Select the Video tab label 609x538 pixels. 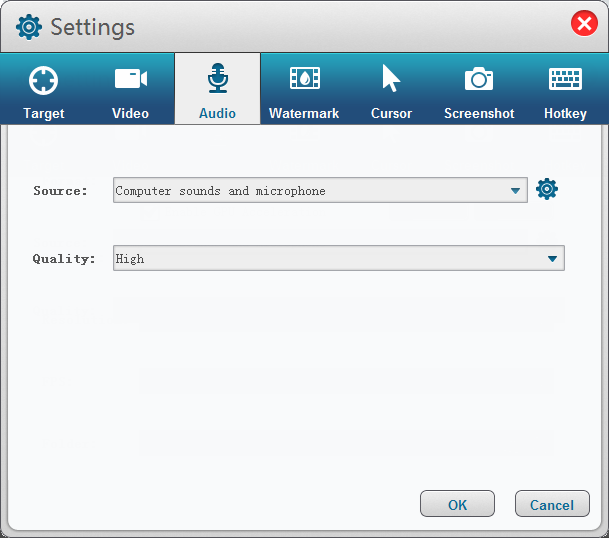[x=130, y=113]
